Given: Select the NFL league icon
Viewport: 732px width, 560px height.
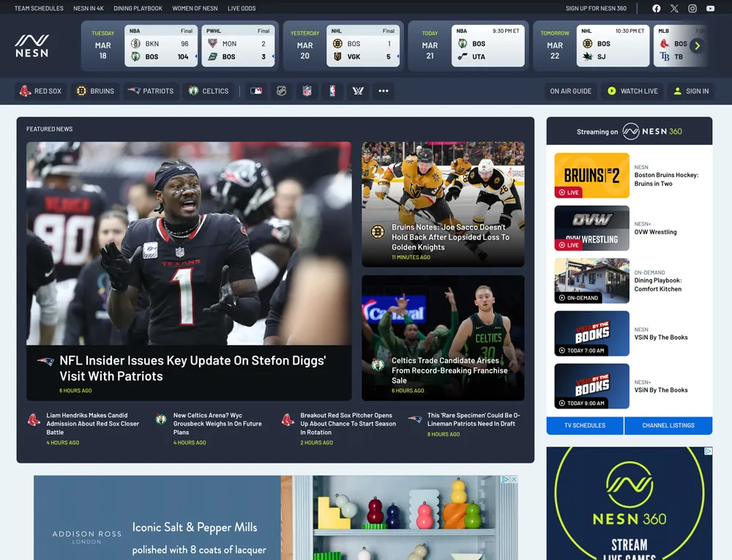Looking at the screenshot, I should (x=307, y=92).
